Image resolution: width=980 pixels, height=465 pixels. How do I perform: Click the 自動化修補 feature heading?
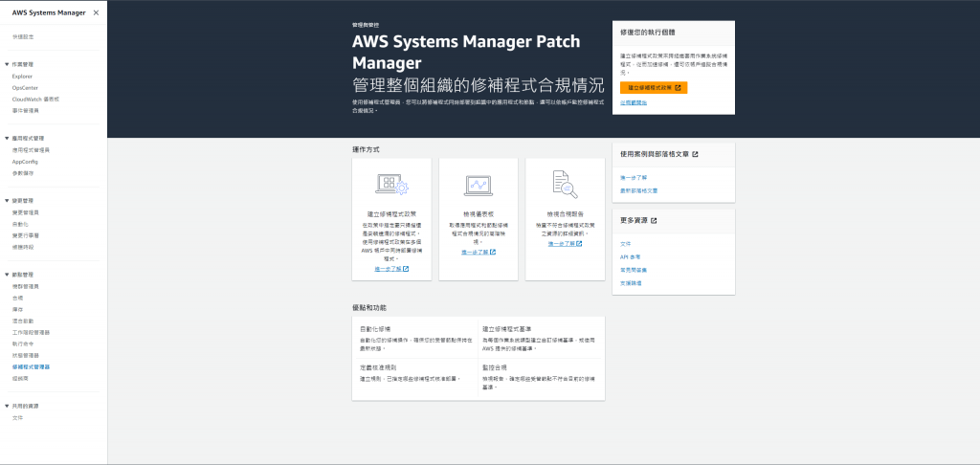(375, 329)
